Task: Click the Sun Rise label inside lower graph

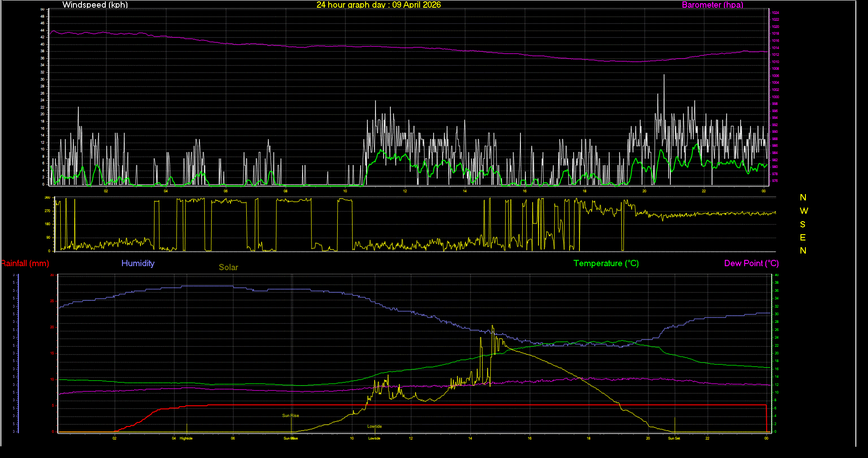Action: 290,416
